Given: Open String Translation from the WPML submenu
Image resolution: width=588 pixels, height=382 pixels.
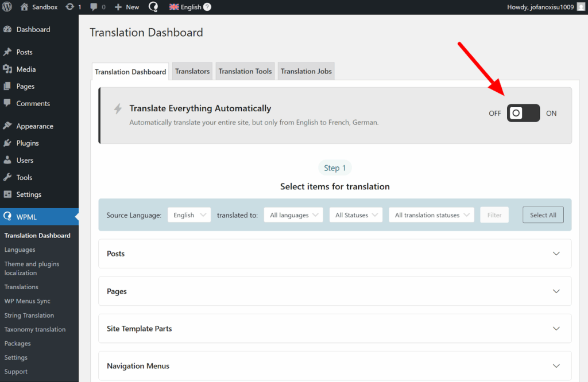Looking at the screenshot, I should [30, 315].
